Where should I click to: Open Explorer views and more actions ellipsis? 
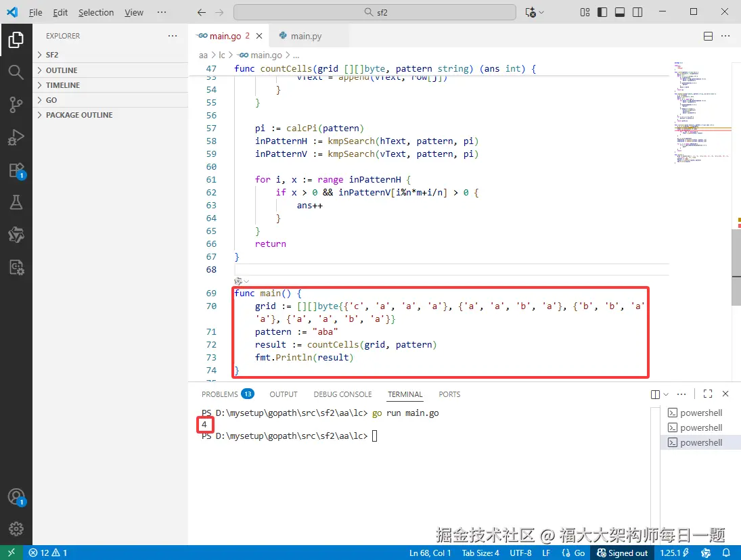tap(173, 36)
